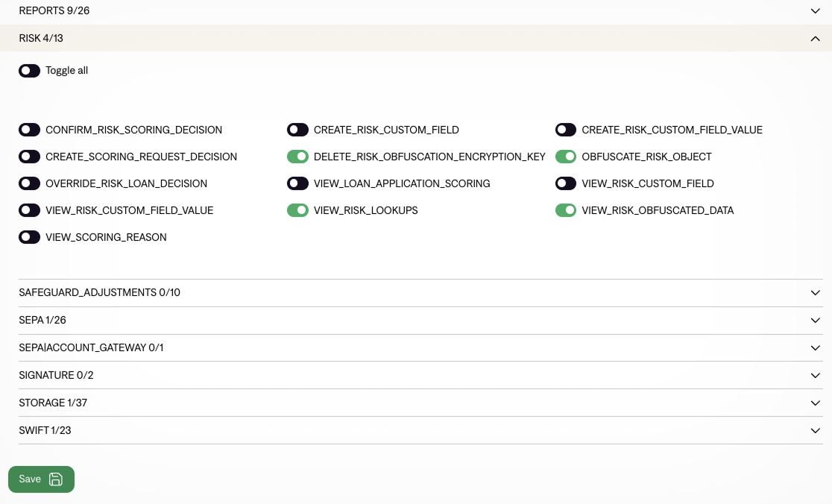832x504 pixels.
Task: Open the SIGNATURE 0/2 accordion row
Action: click(x=56, y=376)
